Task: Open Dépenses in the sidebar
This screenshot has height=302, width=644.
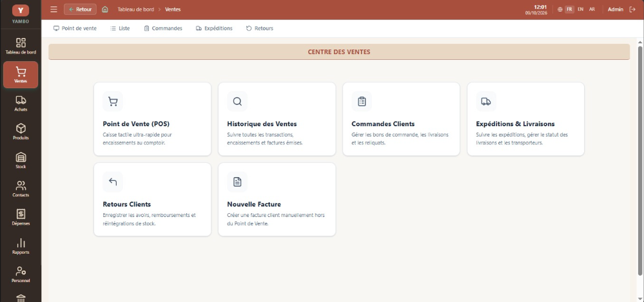Action: coord(21,218)
